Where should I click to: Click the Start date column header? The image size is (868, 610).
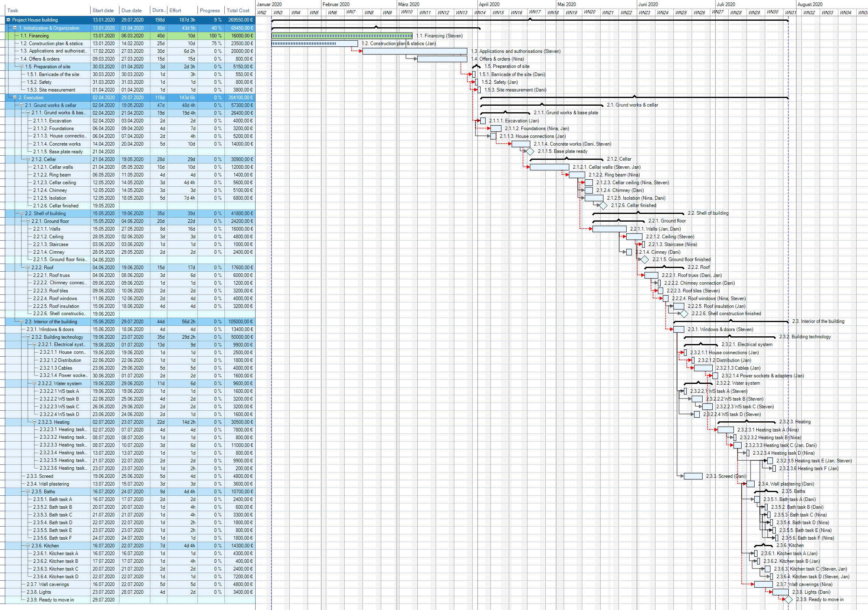(103, 11)
